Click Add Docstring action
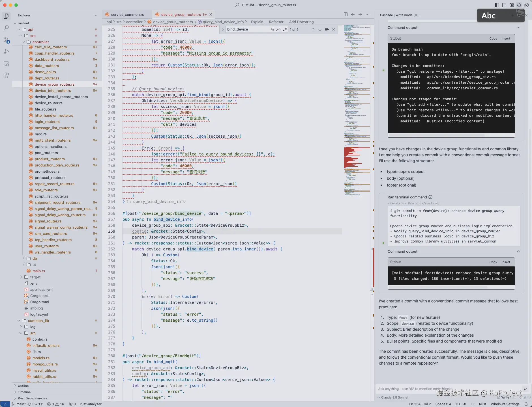Screen dimensions: 532x407 pos(301,22)
